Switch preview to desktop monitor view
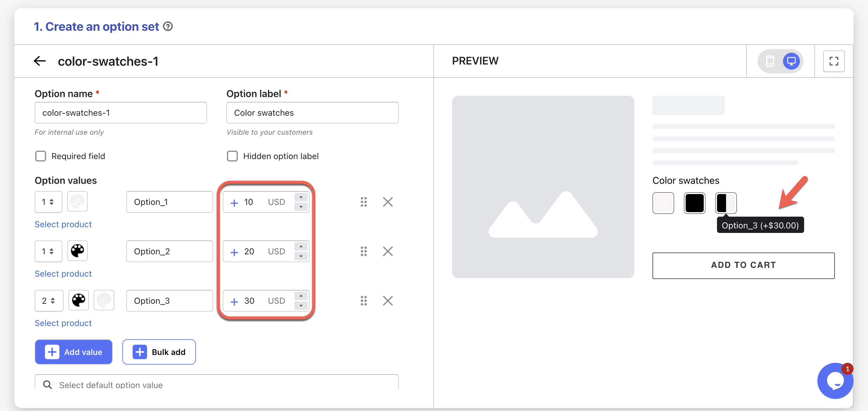The height and width of the screenshot is (411, 868). [791, 61]
